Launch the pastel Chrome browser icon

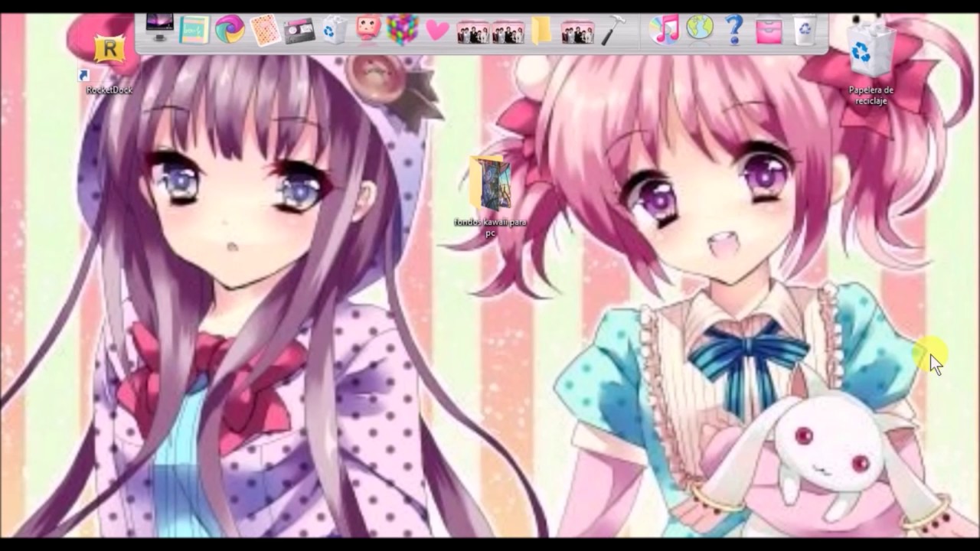pyautogui.click(x=229, y=31)
